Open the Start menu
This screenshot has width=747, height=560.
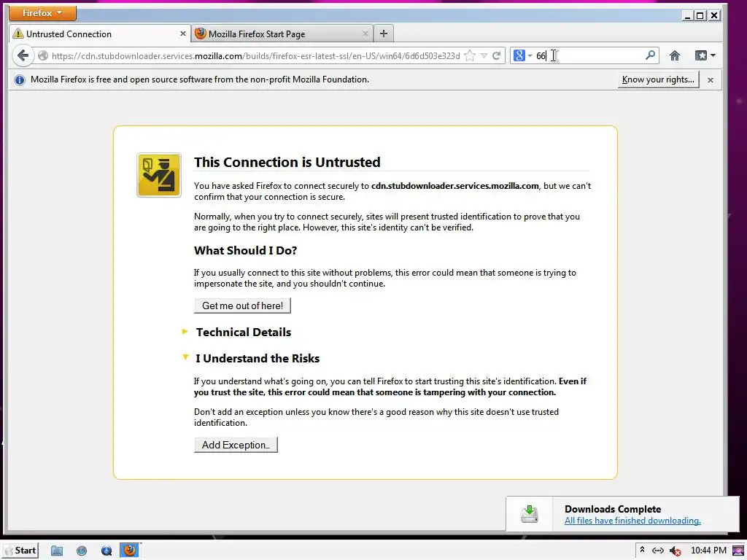click(20, 551)
